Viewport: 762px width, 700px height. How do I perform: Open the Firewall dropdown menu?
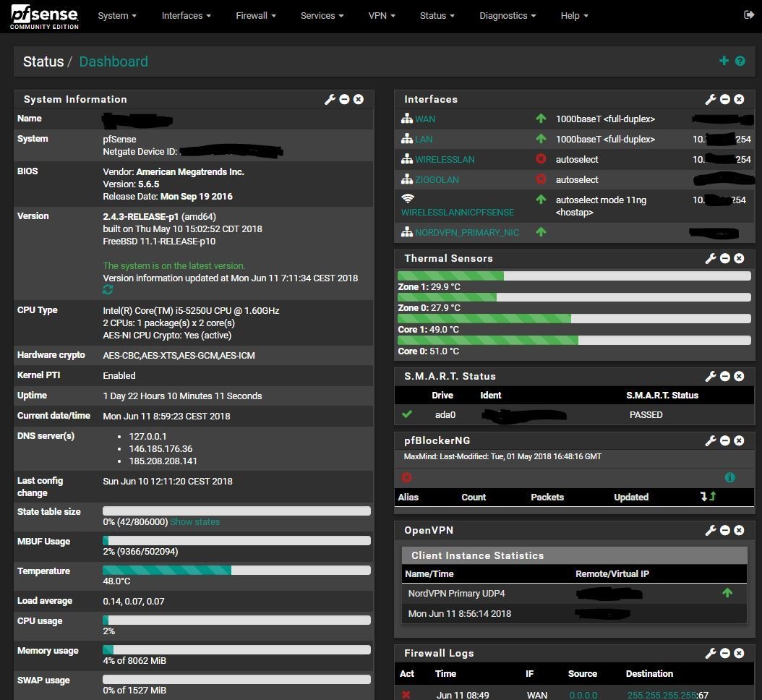tap(256, 16)
